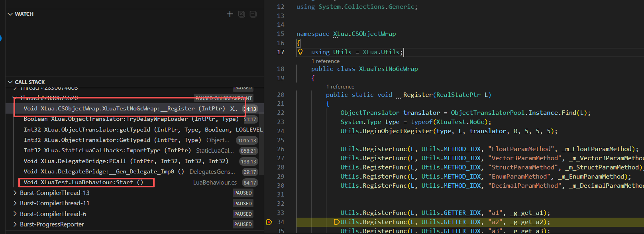644x234 pixels.
Task: Collapse the CALL STACK section
Action: pos(10,82)
